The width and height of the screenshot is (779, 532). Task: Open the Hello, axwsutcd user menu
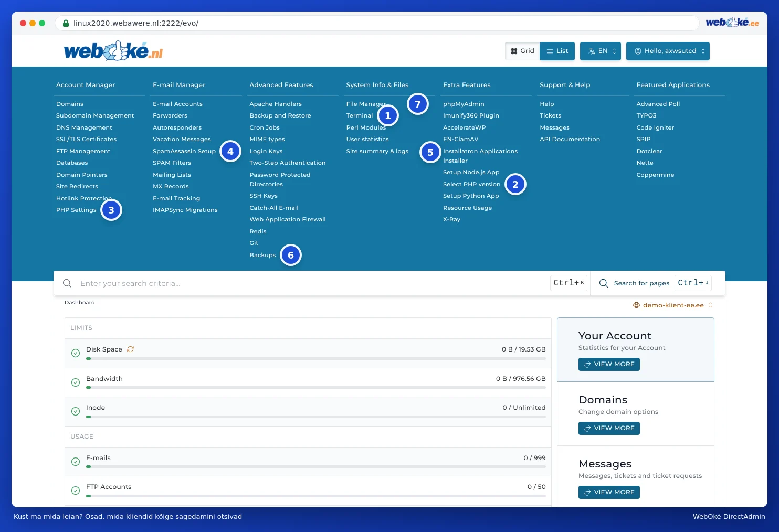(668, 51)
